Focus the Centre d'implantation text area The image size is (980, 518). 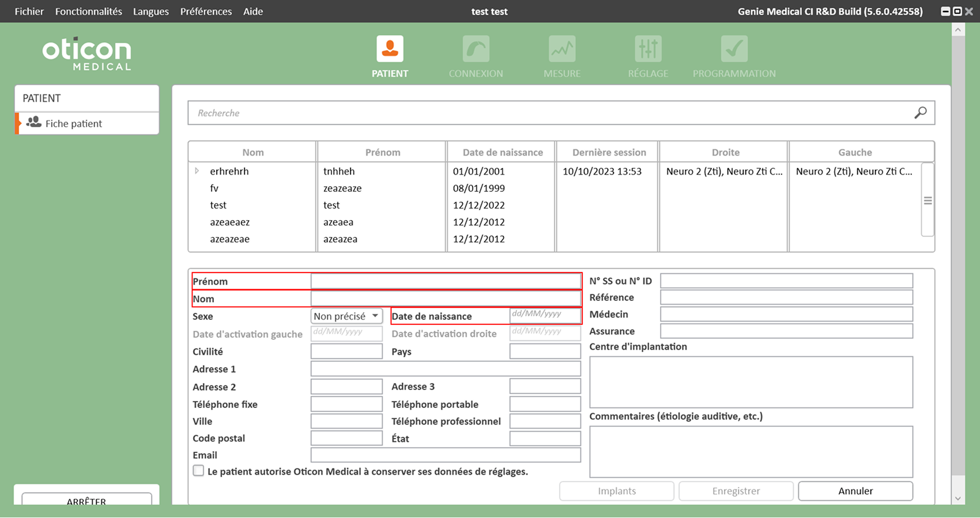tap(751, 382)
